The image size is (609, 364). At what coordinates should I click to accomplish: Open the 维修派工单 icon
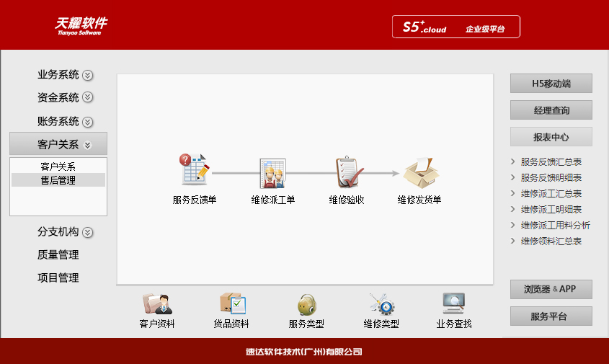coord(273,173)
